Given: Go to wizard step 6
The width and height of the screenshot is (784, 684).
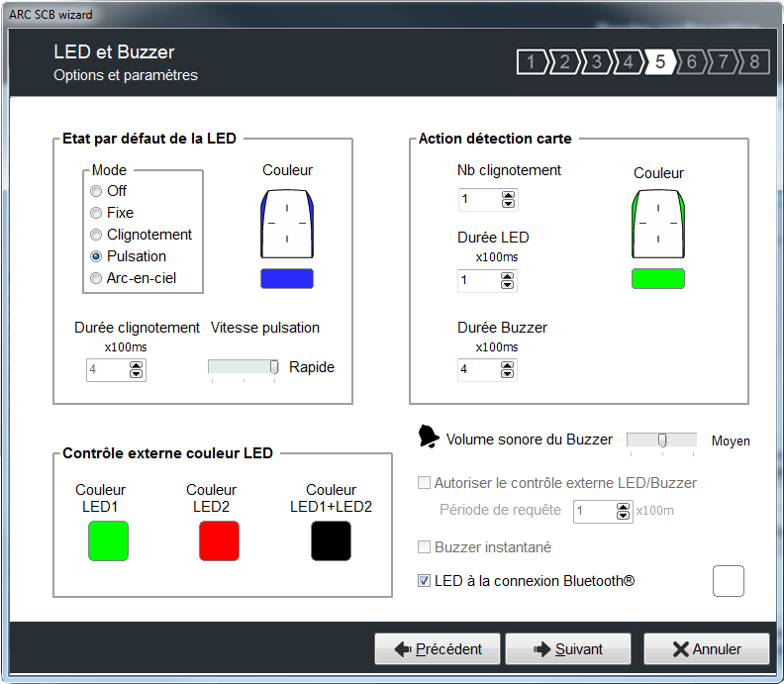Looking at the screenshot, I should click(691, 62).
